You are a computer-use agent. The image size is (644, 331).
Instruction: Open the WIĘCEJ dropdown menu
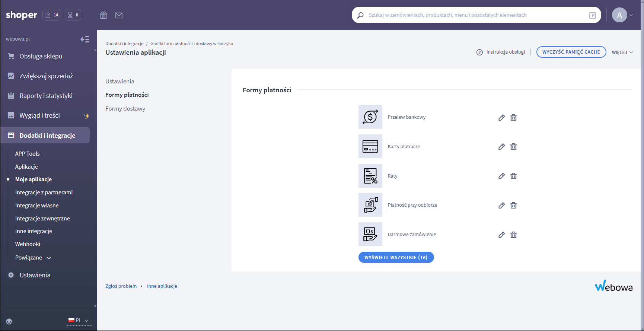tap(622, 52)
